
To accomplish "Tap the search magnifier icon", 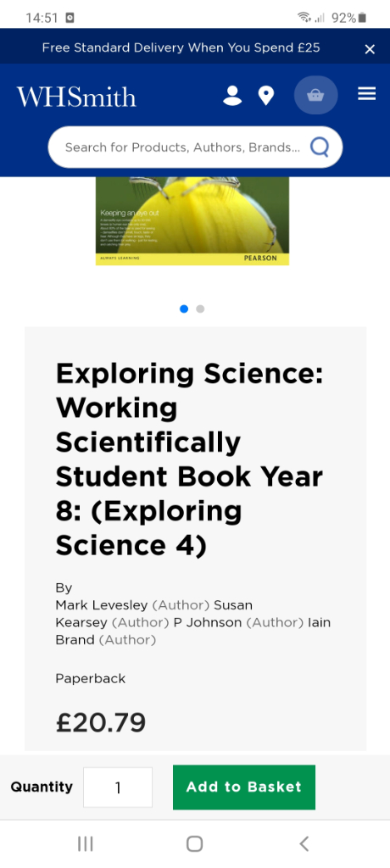I will 320,147.
